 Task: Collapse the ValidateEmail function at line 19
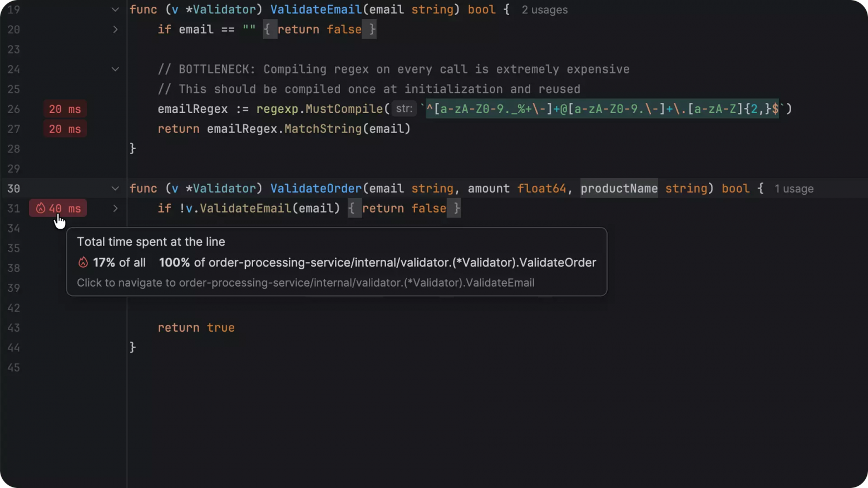pos(115,9)
